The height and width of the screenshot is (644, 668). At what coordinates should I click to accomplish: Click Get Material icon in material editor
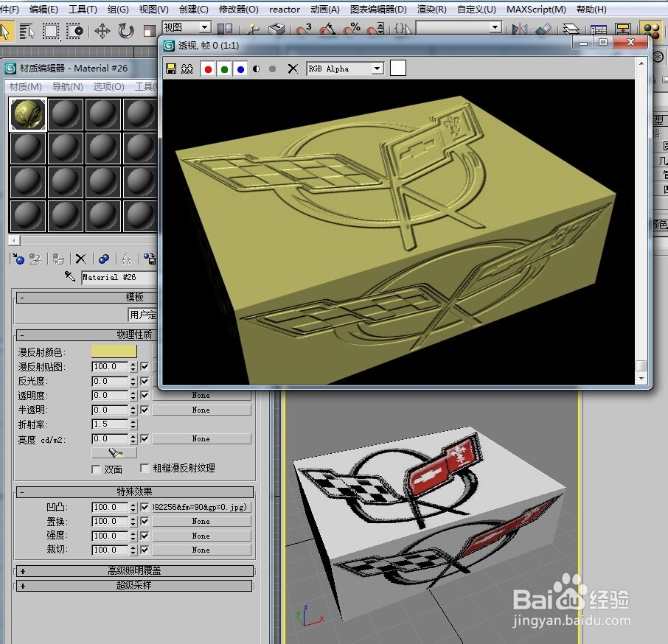pos(18,259)
